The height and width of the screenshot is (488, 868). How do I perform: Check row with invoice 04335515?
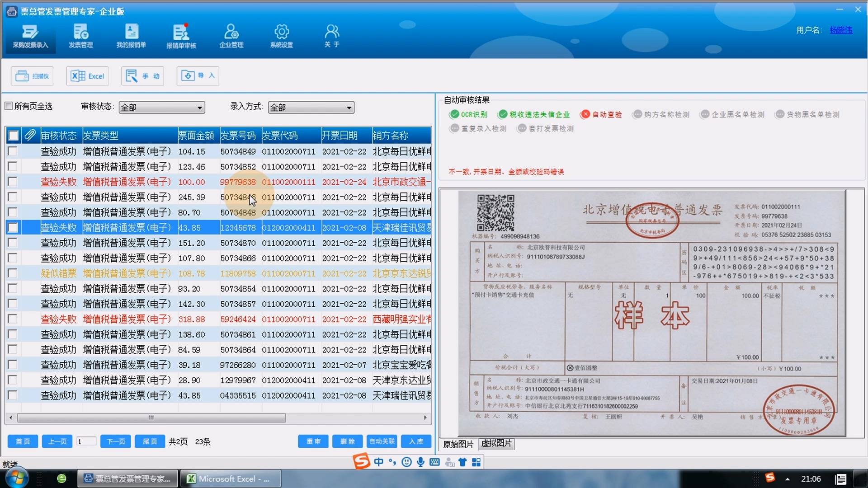pos(13,395)
